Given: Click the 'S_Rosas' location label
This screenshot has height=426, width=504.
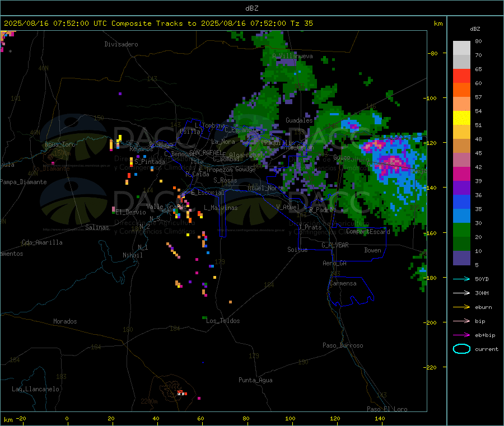Looking at the screenshot, I should tap(225, 180).
